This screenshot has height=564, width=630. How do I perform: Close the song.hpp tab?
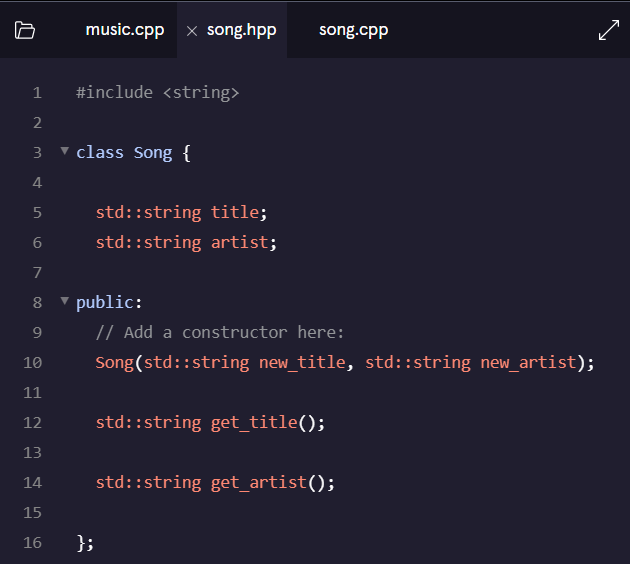(192, 31)
